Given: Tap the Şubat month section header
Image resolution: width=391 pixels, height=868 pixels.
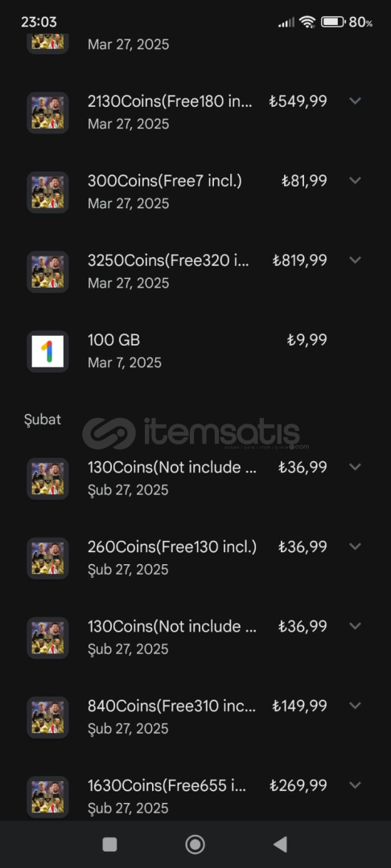Looking at the screenshot, I should pos(43,420).
